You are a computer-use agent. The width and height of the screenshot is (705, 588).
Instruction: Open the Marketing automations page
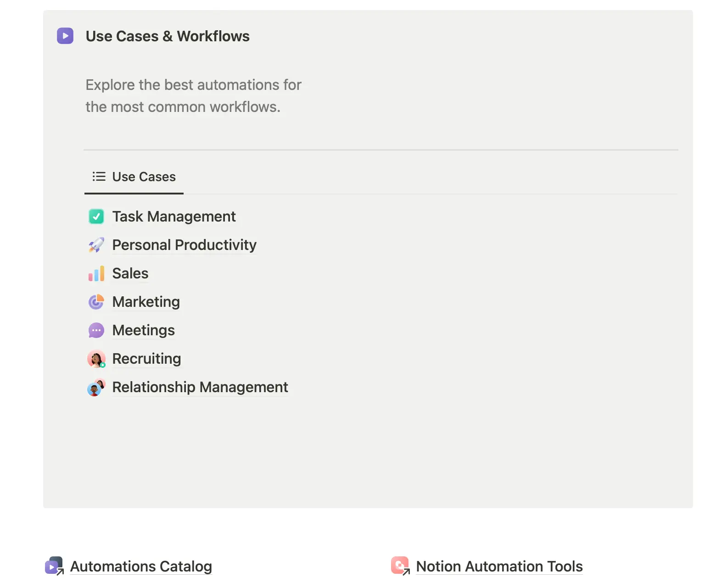point(145,302)
